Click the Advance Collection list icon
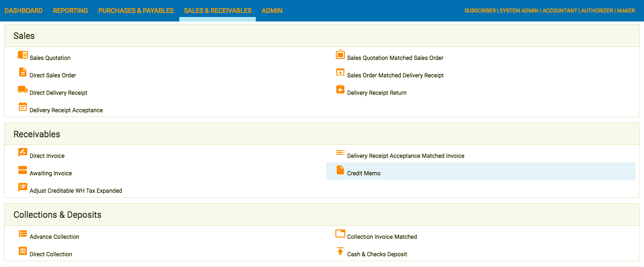Viewport: 644px width, 267px height. (23, 233)
